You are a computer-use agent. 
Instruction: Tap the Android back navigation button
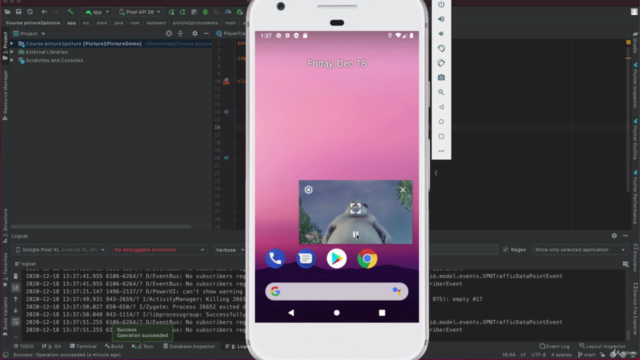291,313
